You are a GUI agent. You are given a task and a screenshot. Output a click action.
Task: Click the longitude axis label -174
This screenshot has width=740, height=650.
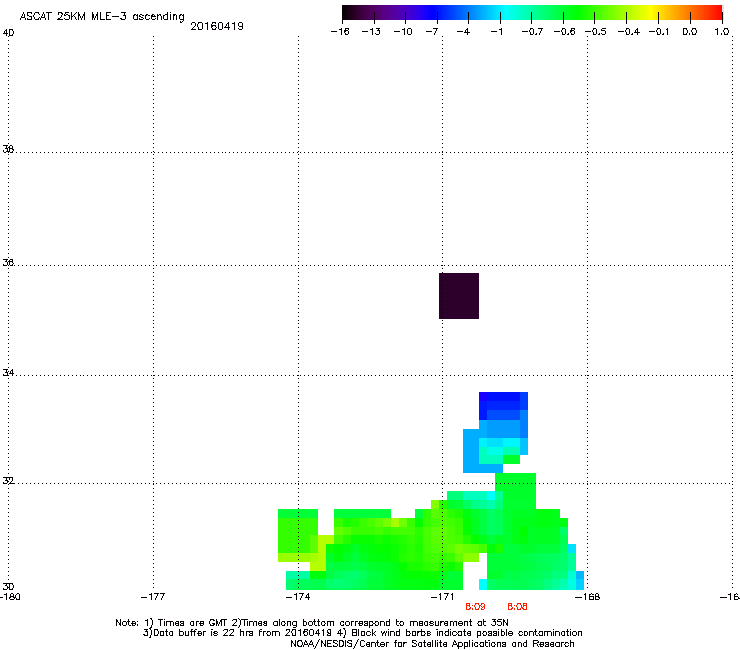pos(298,597)
